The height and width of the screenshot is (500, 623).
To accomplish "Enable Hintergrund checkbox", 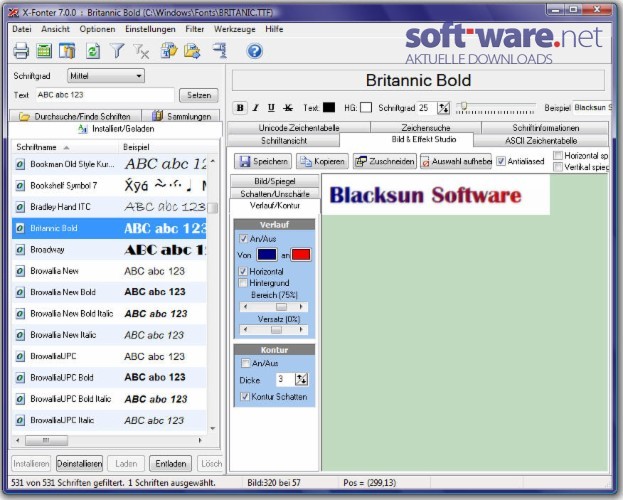I will (x=243, y=283).
